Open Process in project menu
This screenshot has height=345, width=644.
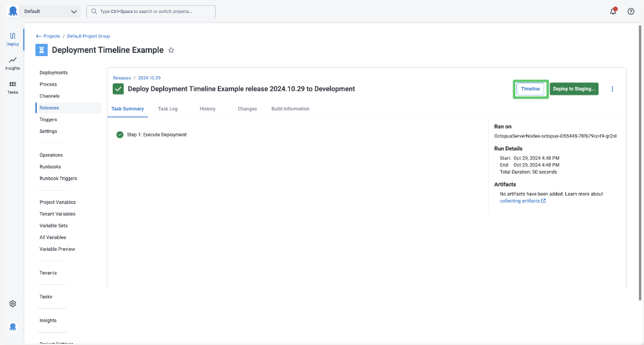(48, 84)
